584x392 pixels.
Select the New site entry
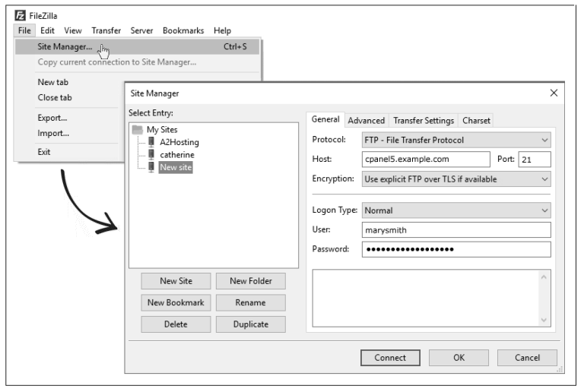click(176, 167)
